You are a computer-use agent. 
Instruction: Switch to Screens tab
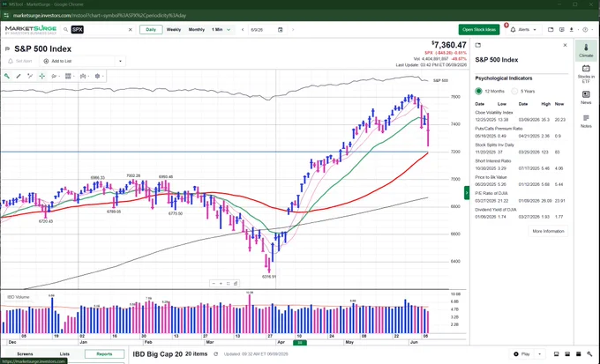tap(25, 354)
